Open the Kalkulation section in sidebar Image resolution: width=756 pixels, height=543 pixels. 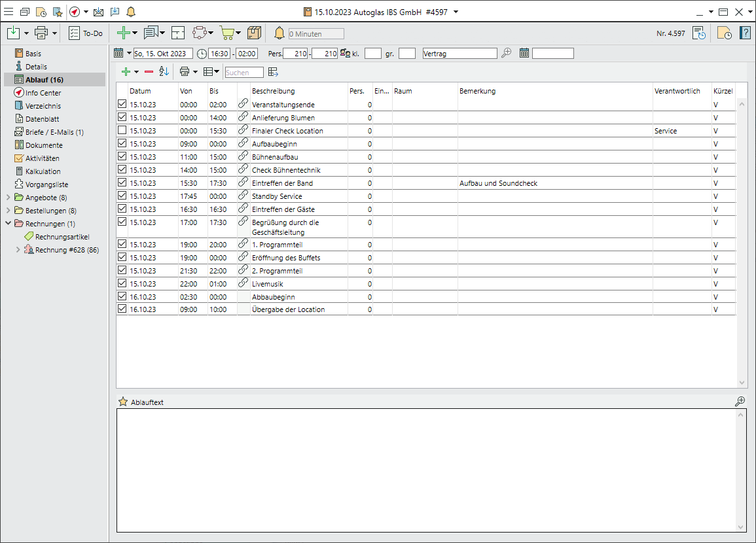click(x=43, y=171)
